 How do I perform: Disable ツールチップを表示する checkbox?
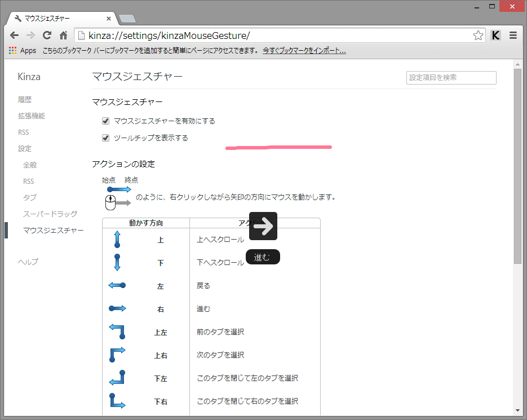[x=105, y=138]
